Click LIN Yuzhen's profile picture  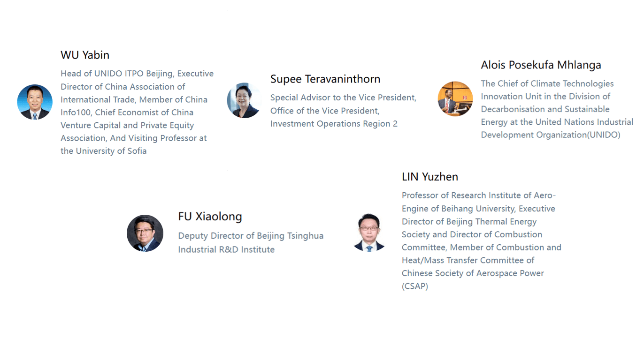369,232
